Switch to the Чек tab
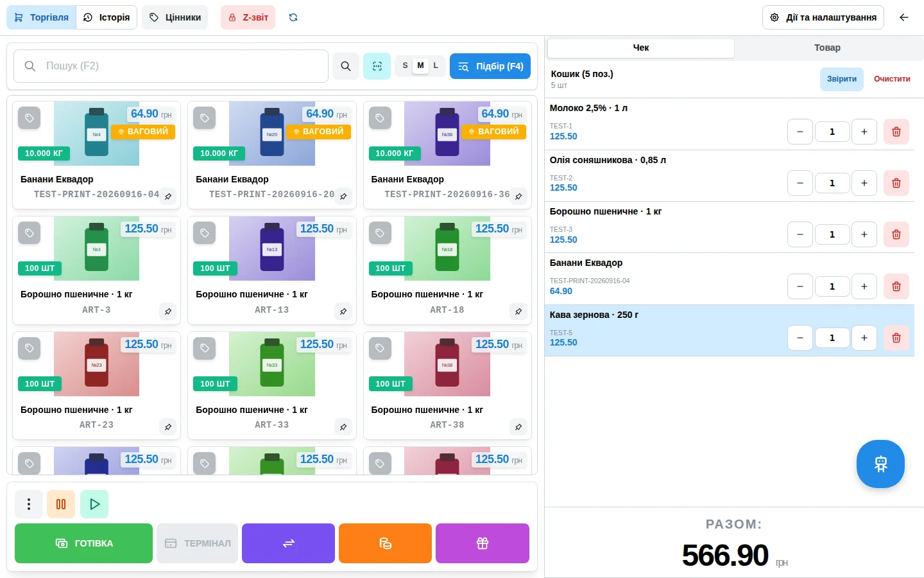 [x=641, y=48]
